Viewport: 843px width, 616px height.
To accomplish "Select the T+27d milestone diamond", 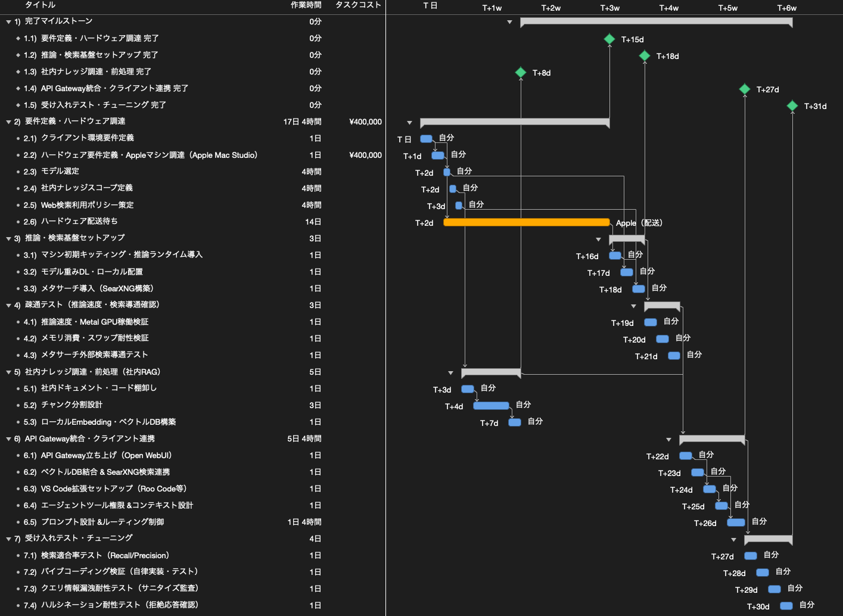I will (x=745, y=89).
